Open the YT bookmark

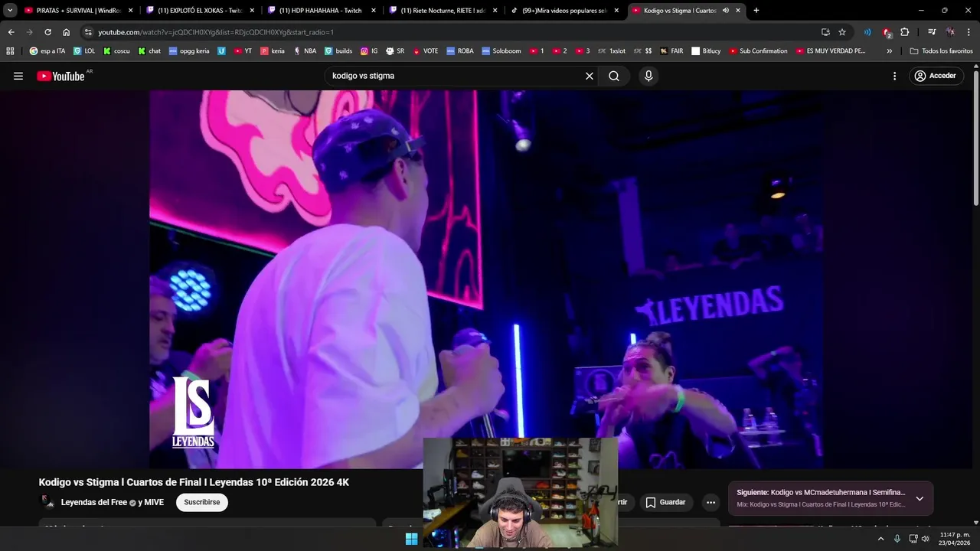coord(243,51)
